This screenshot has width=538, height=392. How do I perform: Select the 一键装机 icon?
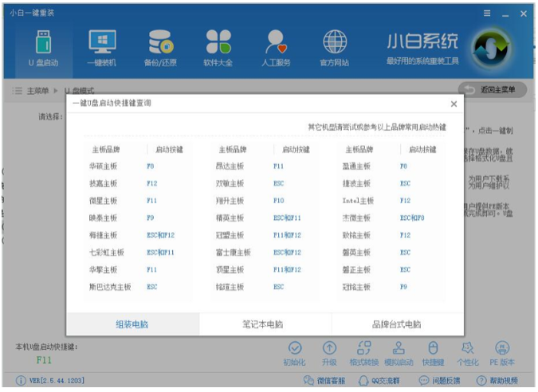(101, 47)
